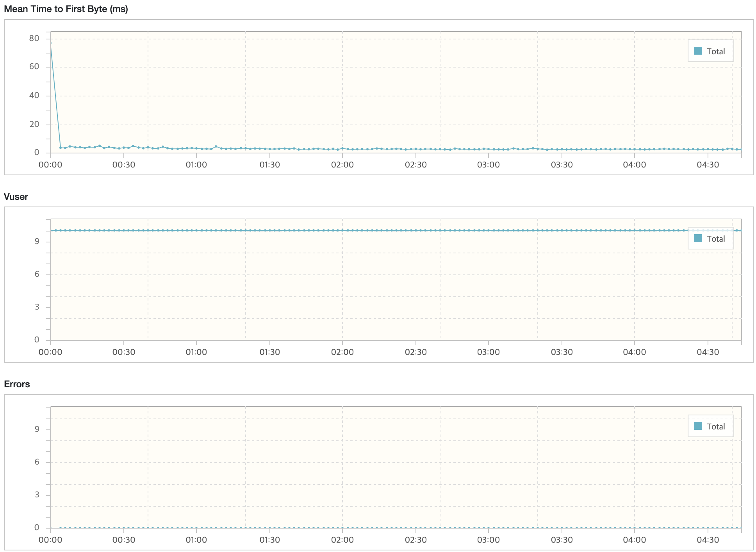Viewport: 756px width, 552px height.
Task: Click the 9 y-axis label in Errors chart
Action: [x=37, y=429]
